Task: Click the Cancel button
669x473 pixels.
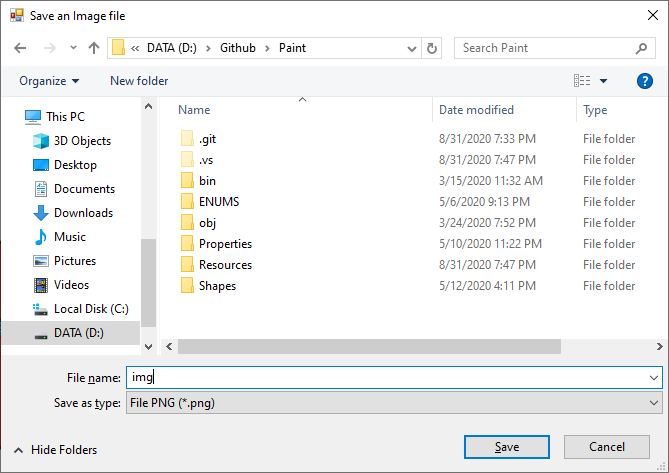Action: tap(607, 447)
